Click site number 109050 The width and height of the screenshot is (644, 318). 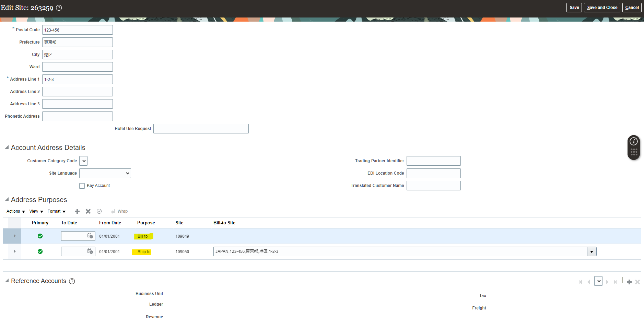[182, 252]
